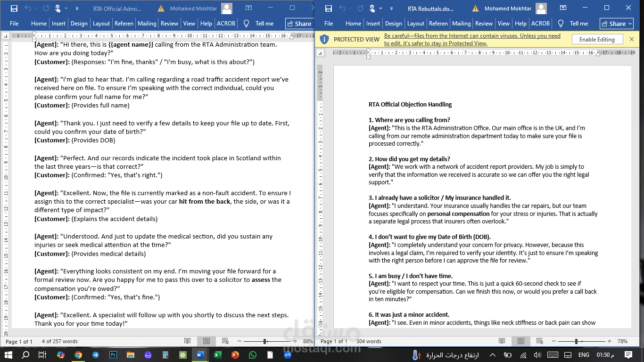This screenshot has height=362, width=644.
Task: Zoom out with minus button in RTA Rebuttals
Action: coord(554,341)
